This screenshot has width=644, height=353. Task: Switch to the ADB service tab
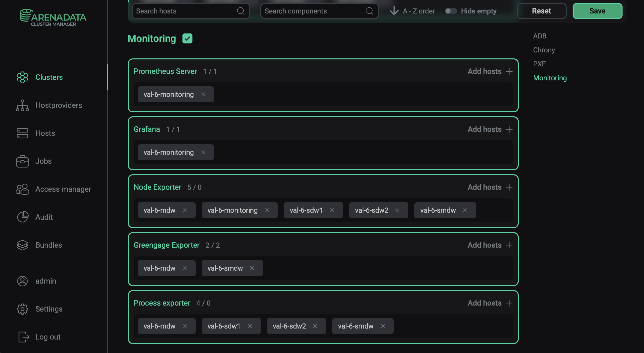point(540,36)
